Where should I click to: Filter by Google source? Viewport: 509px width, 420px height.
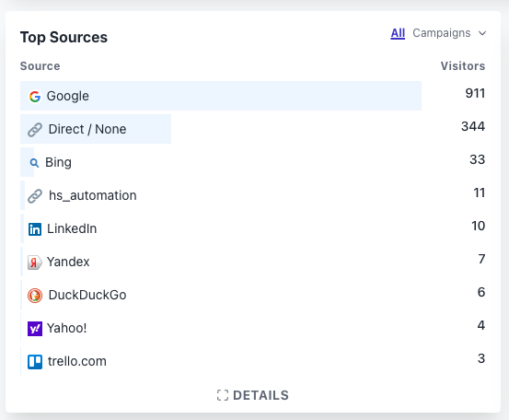pyautogui.click(x=67, y=96)
